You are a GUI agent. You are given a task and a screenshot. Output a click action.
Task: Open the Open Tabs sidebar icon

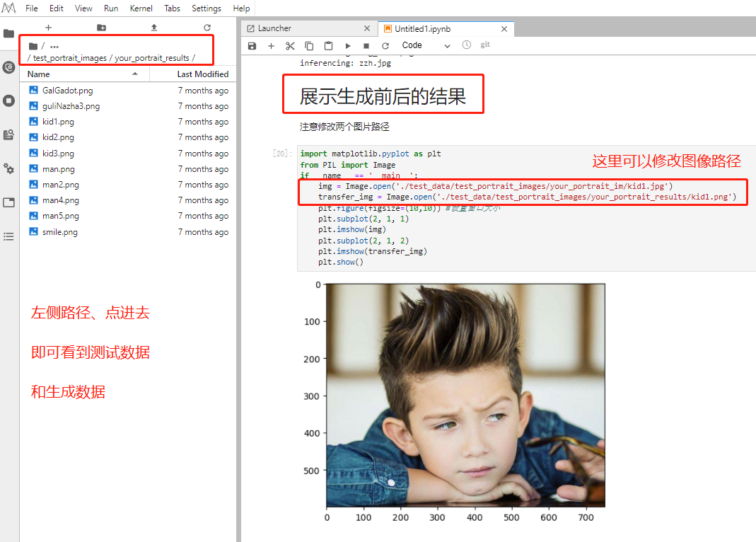8,202
